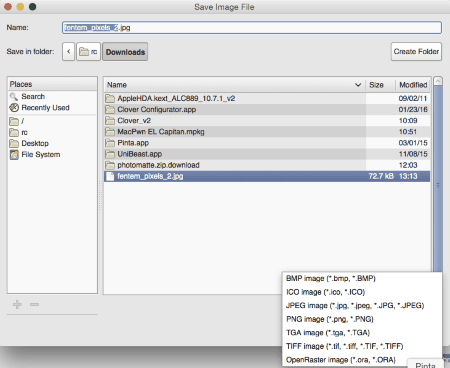The width and height of the screenshot is (450, 368).
Task: Pick TGA image format option
Action: pyautogui.click(x=362, y=333)
